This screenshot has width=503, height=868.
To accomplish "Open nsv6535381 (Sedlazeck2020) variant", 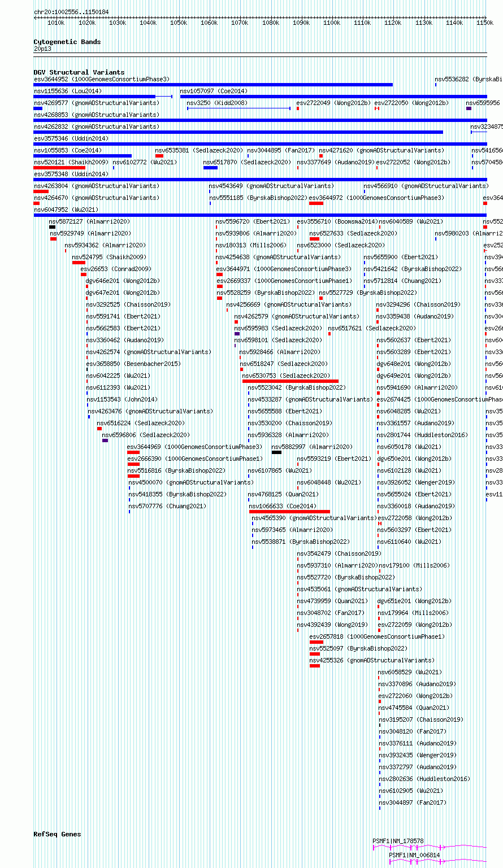I will coord(200,150).
